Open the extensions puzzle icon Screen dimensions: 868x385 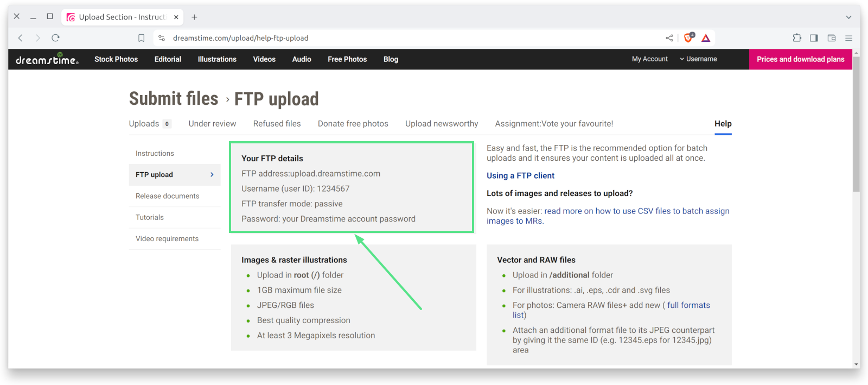coord(797,38)
